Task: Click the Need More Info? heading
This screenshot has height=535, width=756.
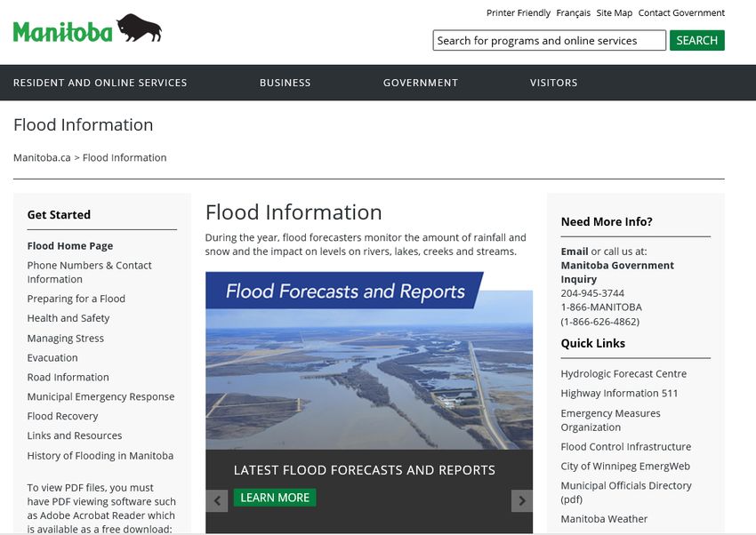Action: 607,221
